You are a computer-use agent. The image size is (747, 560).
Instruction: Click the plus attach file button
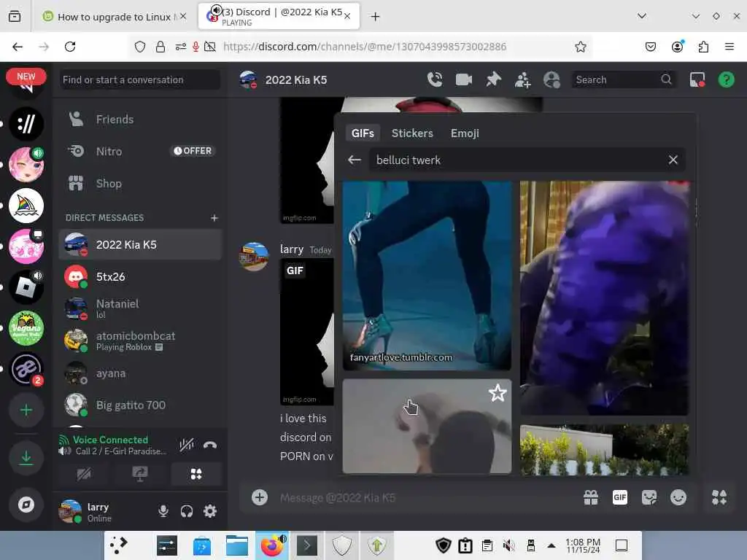click(x=259, y=497)
